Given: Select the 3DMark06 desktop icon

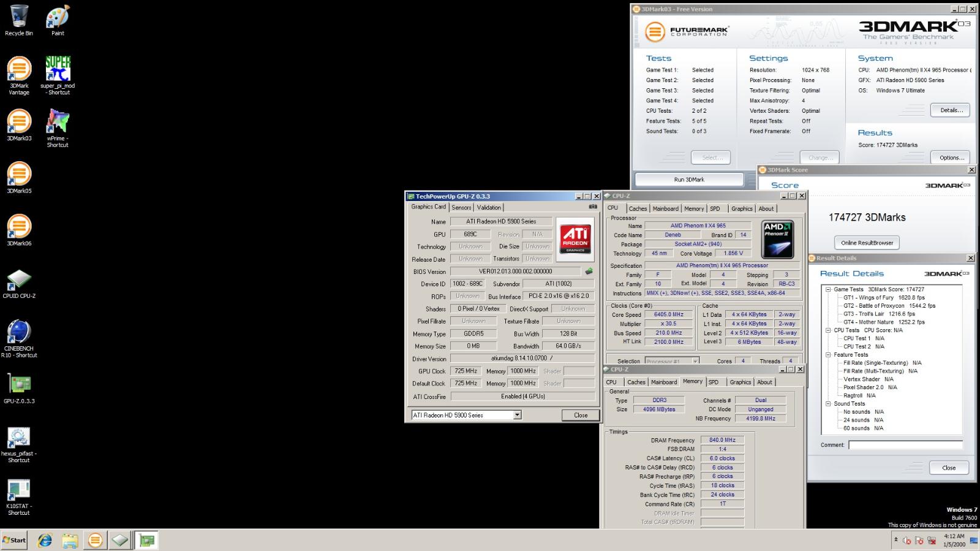Looking at the screenshot, I should (x=19, y=230).
